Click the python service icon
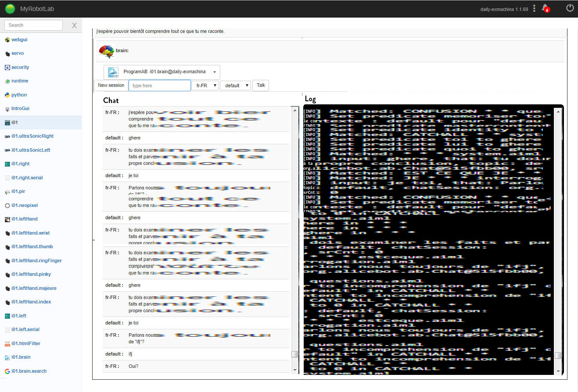The height and width of the screenshot is (392, 578). [x=7, y=95]
